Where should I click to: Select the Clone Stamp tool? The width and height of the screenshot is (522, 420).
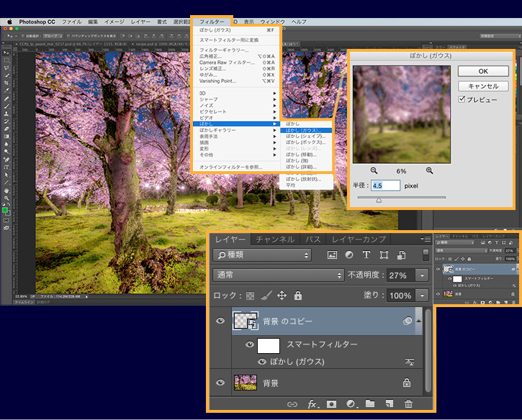tap(6, 114)
